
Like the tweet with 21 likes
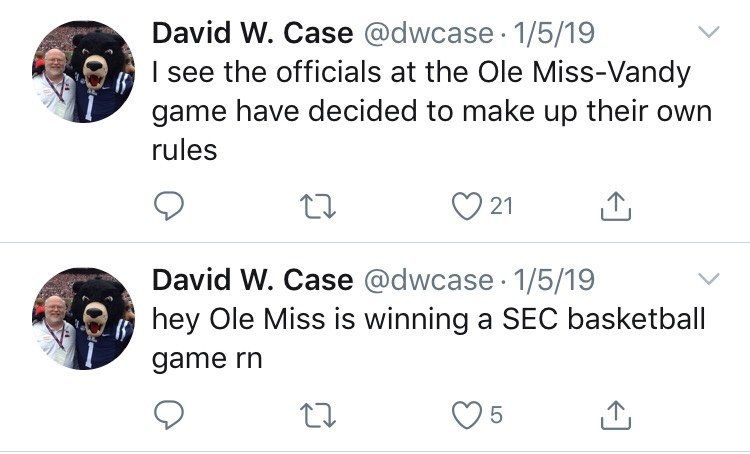pyautogui.click(x=467, y=206)
